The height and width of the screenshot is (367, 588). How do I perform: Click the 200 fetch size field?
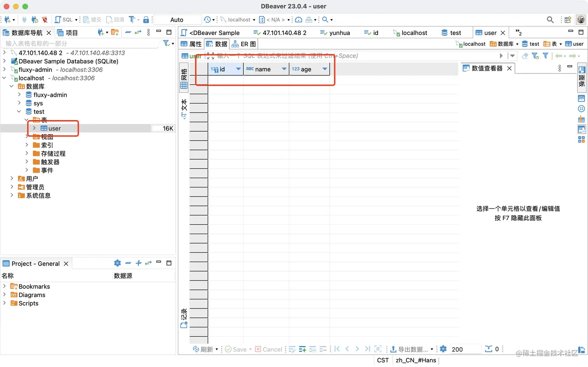[465, 349]
